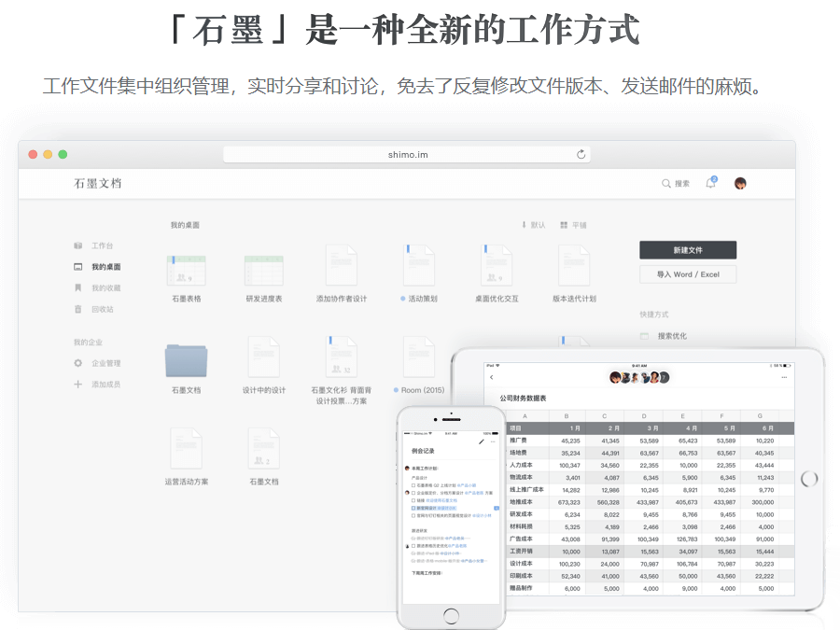This screenshot has height=630, width=840.
Task: Switch layout with the 平铺 view control
Action: (x=573, y=225)
